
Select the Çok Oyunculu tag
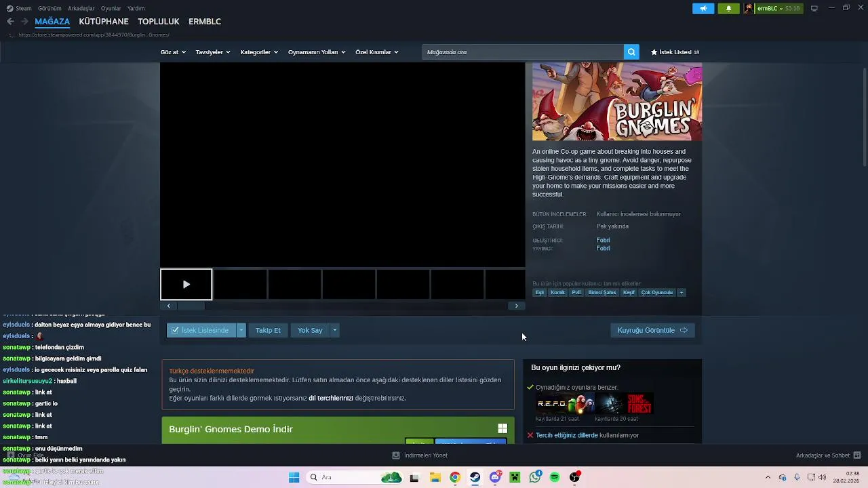point(657,293)
